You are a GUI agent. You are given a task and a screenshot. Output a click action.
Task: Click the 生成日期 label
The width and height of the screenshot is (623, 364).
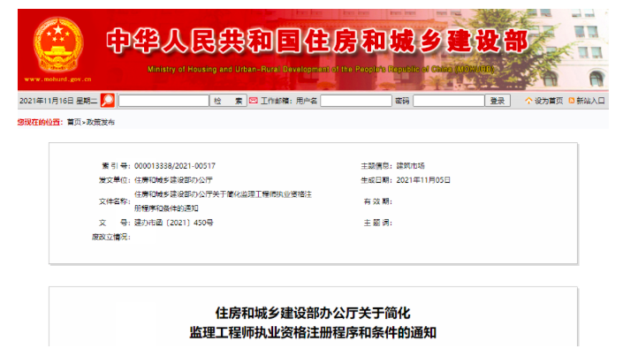pyautogui.click(x=376, y=180)
